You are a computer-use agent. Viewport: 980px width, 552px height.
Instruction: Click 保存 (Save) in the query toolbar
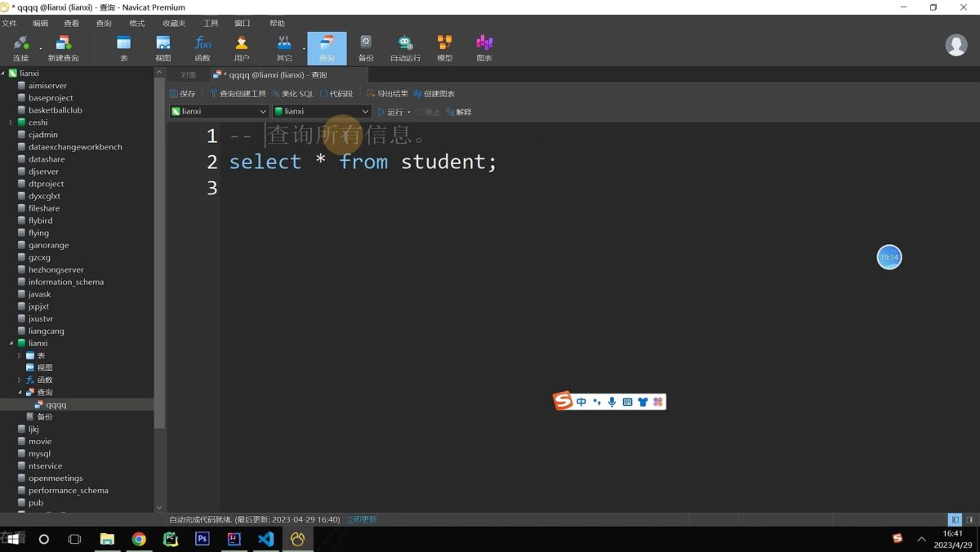[x=183, y=94]
